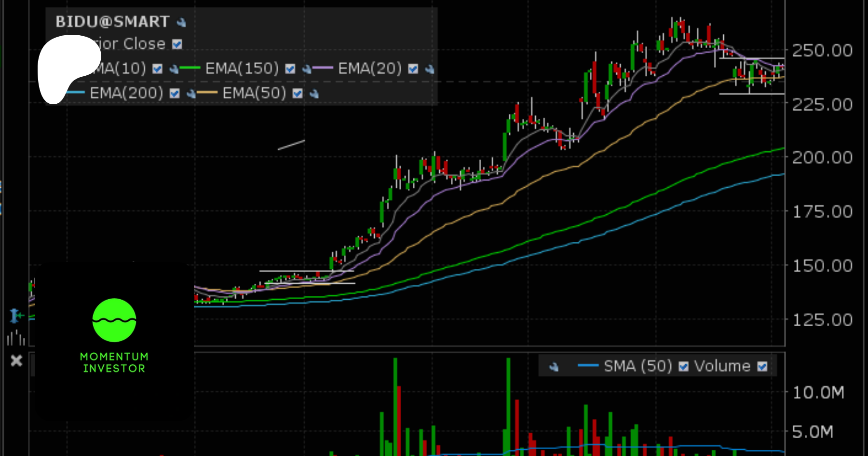Uncheck the Prior Close checkbox
This screenshot has height=456, width=868.
(x=177, y=44)
